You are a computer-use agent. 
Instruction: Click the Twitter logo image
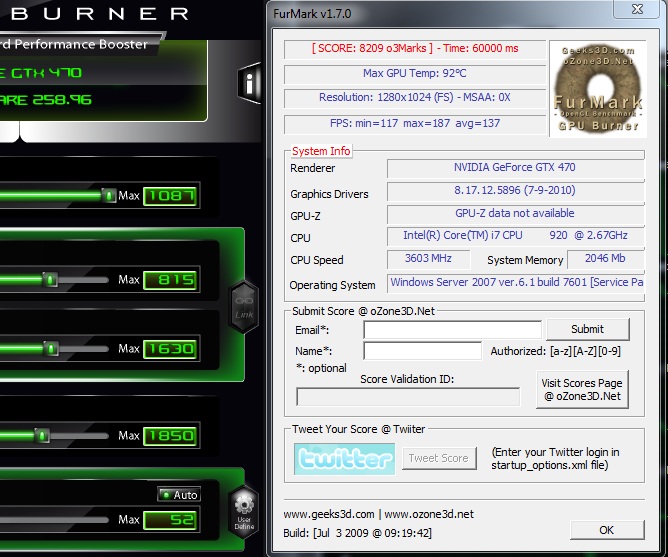pos(344,459)
